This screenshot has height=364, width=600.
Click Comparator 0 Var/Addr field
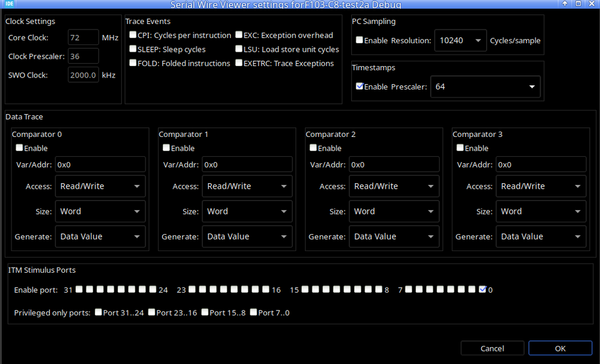pos(100,165)
